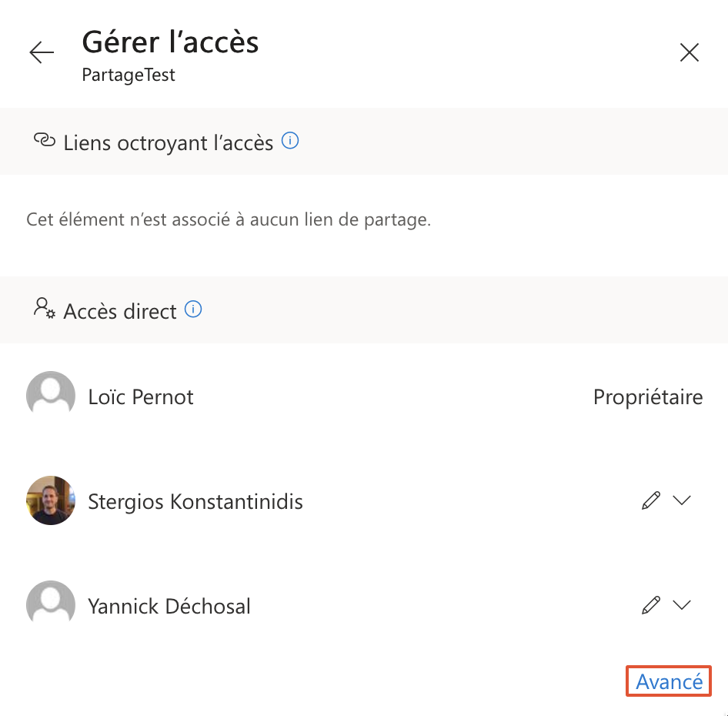Image resolution: width=728 pixels, height=716 pixels.
Task: Select the Loïc Pernot name
Action: (141, 397)
